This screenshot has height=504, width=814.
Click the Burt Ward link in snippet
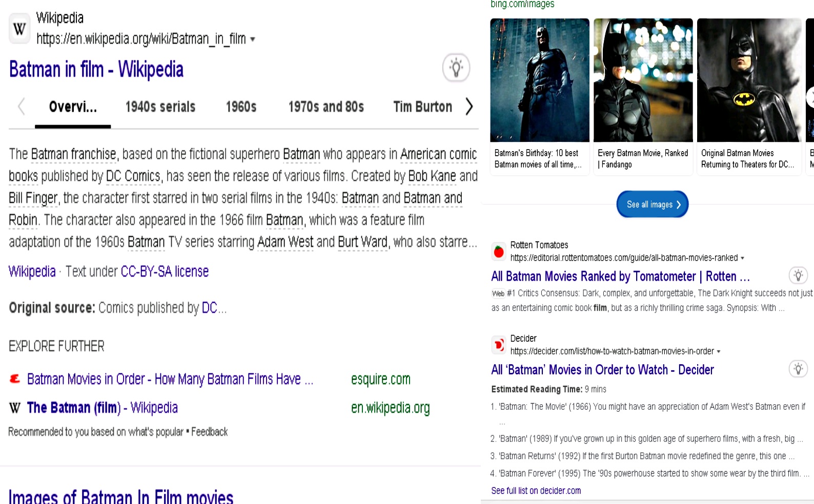(x=363, y=242)
